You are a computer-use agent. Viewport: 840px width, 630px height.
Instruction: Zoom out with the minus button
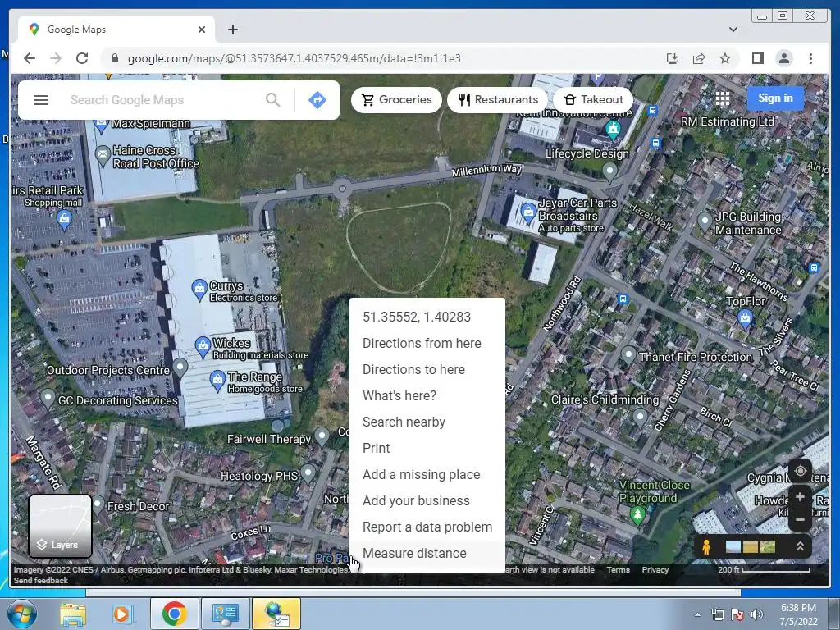[800, 519]
